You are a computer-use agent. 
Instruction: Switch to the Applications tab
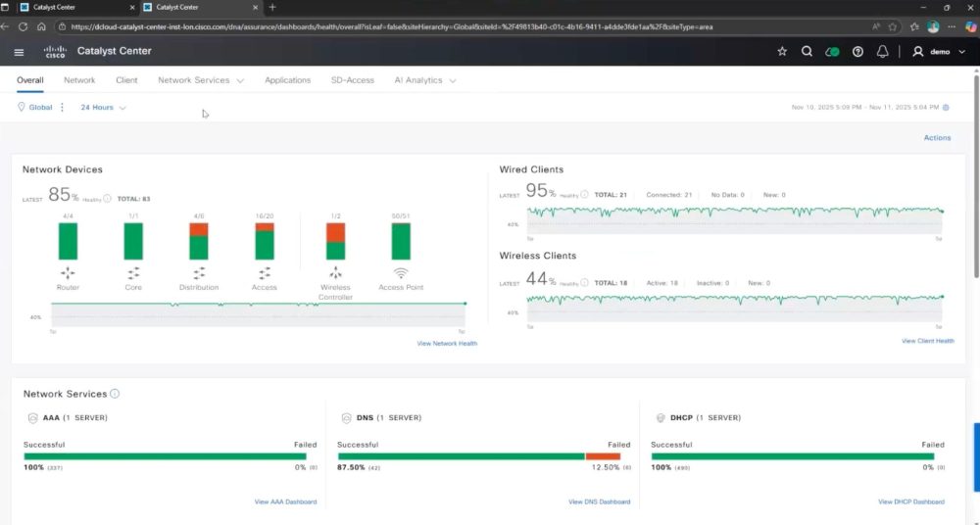[x=287, y=80]
